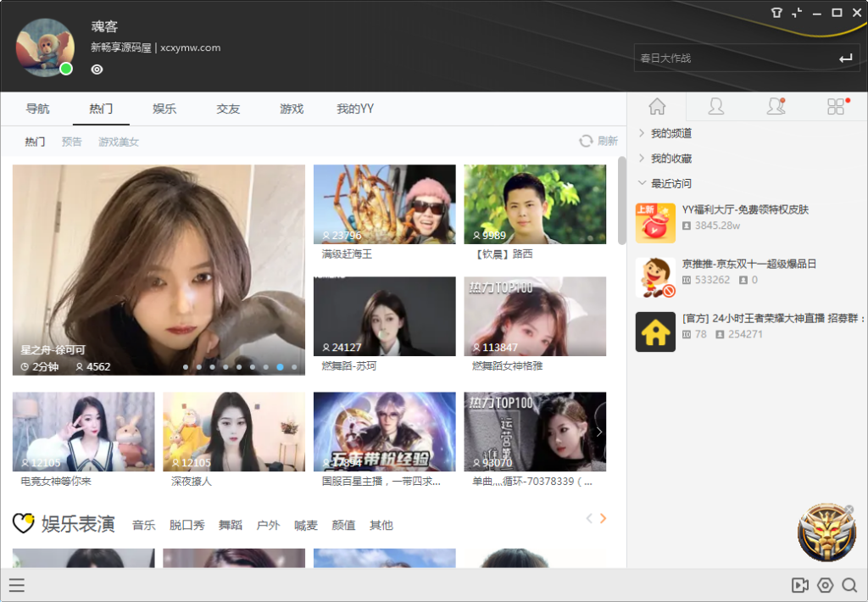
Task: Open the hamburger menu at bottom left
Action: pos(17,585)
